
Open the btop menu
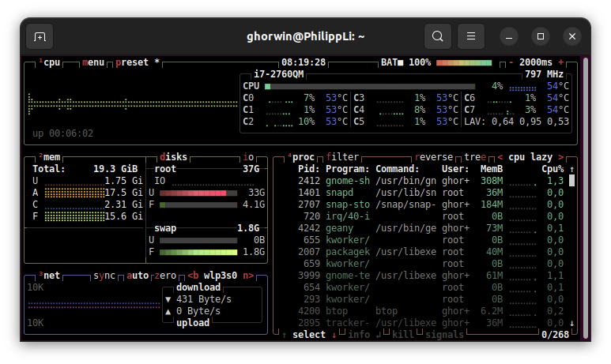[x=93, y=62]
